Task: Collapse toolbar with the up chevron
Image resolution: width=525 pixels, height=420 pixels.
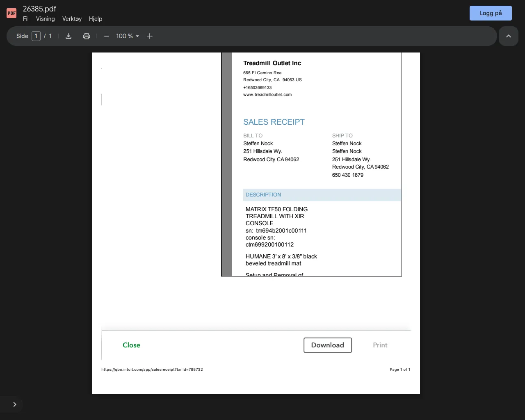Action: [x=509, y=36]
